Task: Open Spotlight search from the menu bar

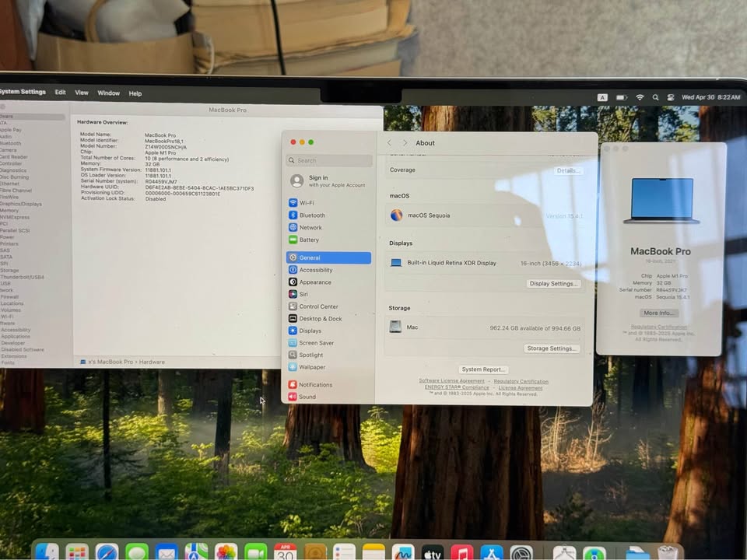Action: pos(655,97)
